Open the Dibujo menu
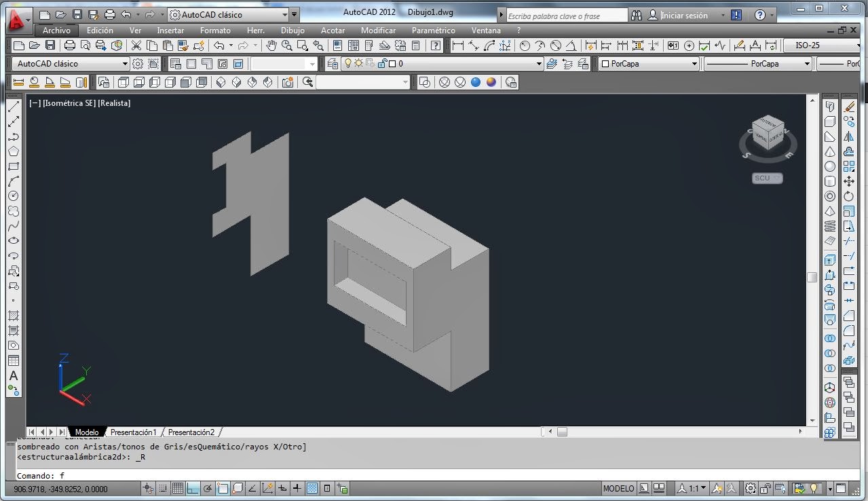 (293, 30)
